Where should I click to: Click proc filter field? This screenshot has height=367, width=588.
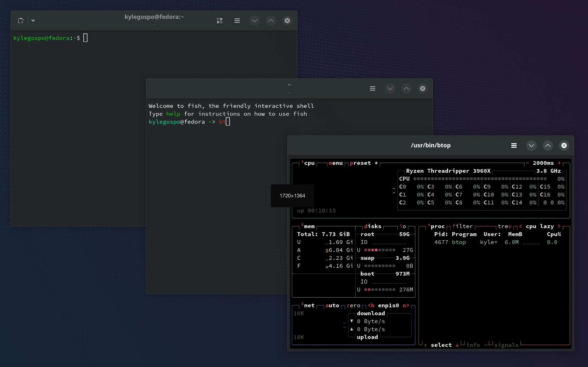[x=462, y=227]
